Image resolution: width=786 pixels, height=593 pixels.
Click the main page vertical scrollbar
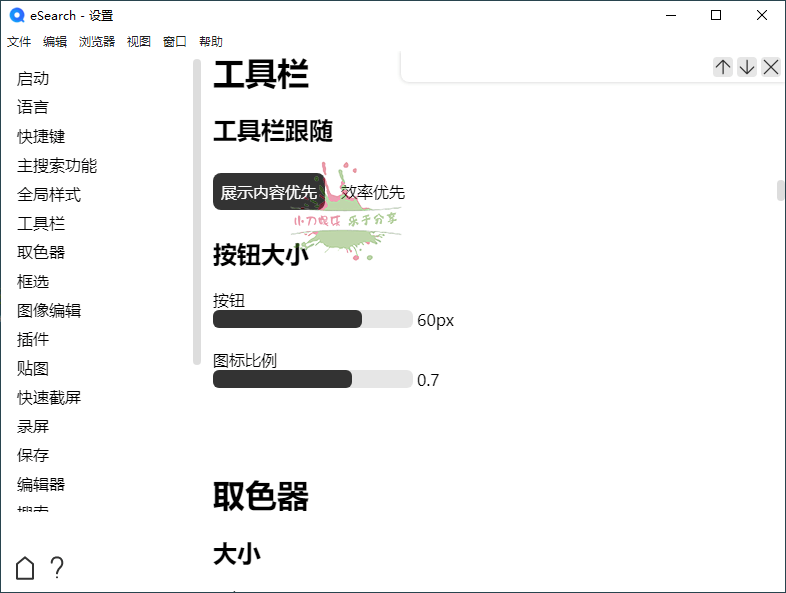pyautogui.click(x=780, y=191)
